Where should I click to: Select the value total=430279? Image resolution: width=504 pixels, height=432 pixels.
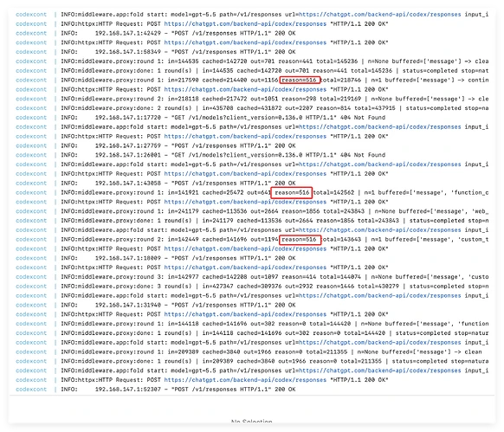[378, 286]
